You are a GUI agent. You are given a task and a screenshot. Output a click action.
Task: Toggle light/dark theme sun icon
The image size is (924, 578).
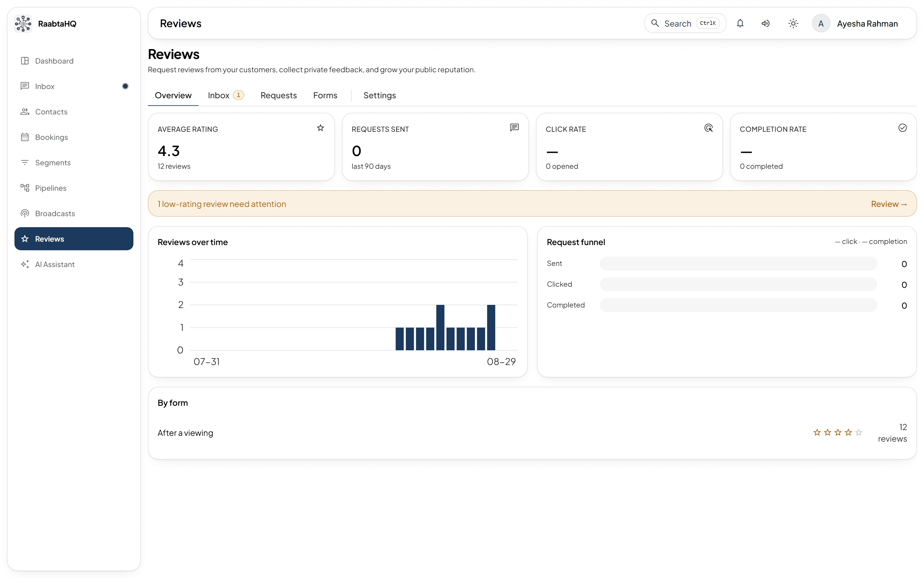click(793, 24)
